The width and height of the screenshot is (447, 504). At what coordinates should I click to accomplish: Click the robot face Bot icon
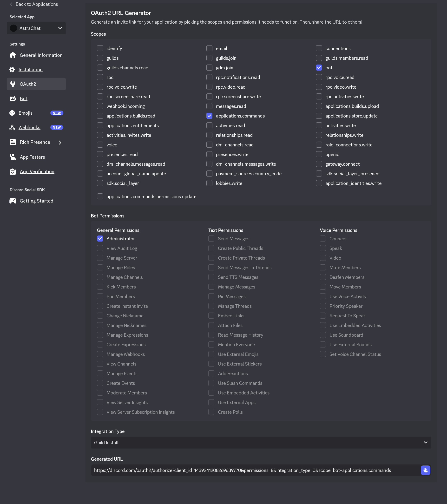tap(13, 99)
